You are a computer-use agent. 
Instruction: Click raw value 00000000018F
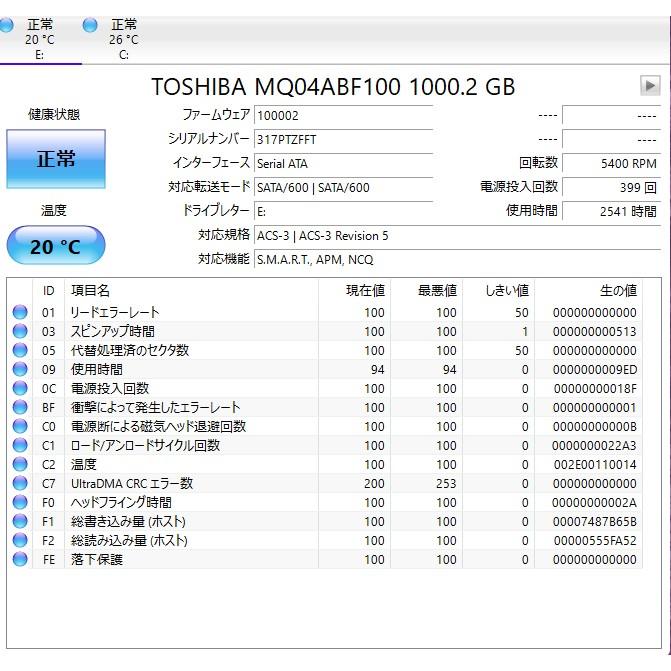595,389
